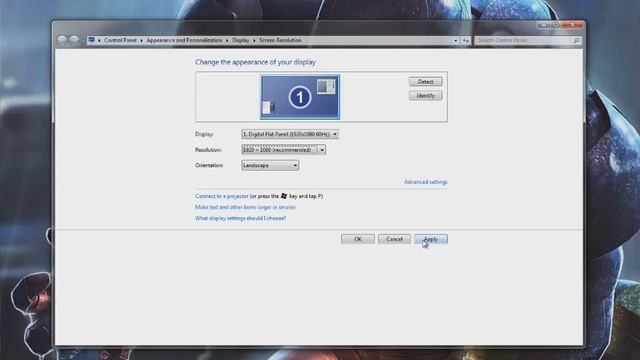This screenshot has width=640, height=360.
Task: Open the Advanced settings link
Action: click(426, 182)
